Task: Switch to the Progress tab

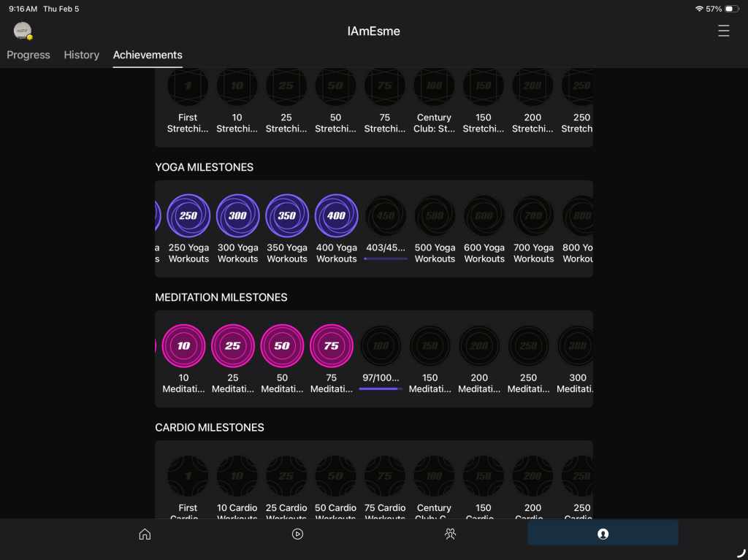Action: point(28,55)
